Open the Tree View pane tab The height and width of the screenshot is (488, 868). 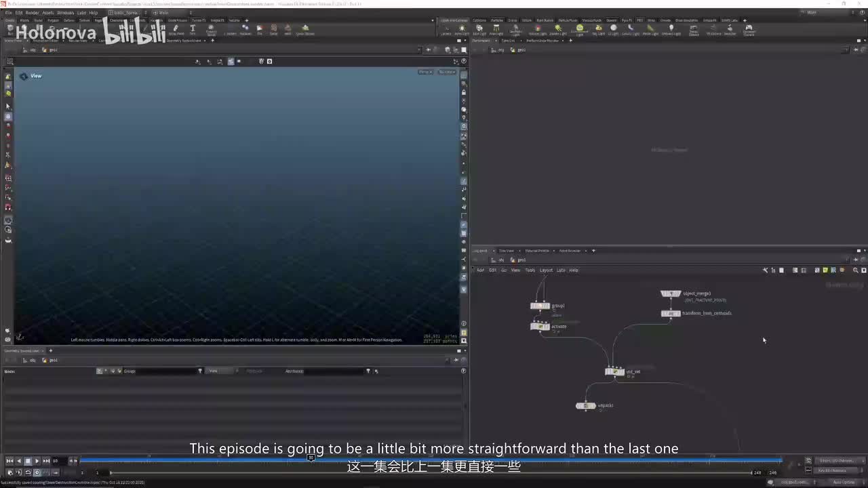pos(507,251)
